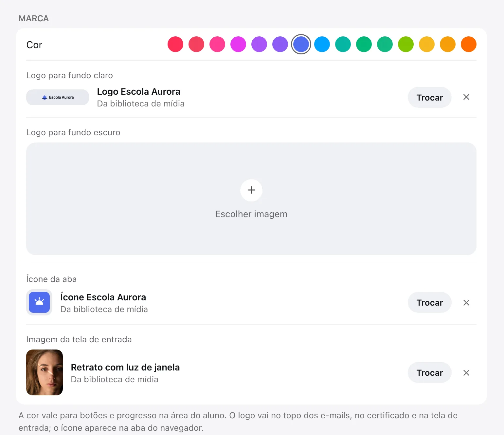
Task: Click the "Logo para fundo escuro" label
Action: [x=73, y=132]
